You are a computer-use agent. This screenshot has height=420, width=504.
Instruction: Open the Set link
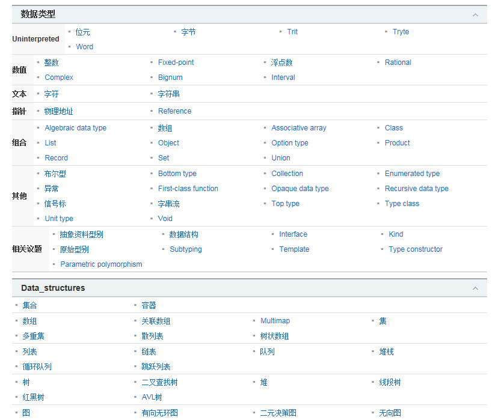pos(163,158)
